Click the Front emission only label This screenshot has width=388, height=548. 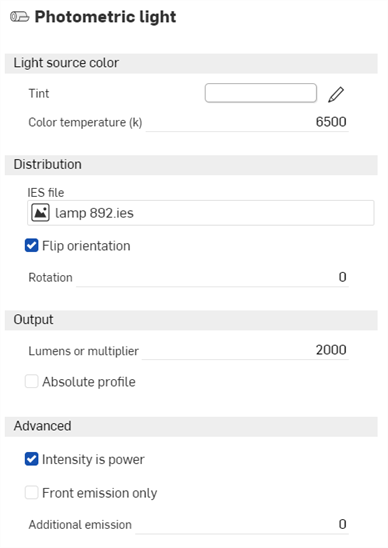100,493
